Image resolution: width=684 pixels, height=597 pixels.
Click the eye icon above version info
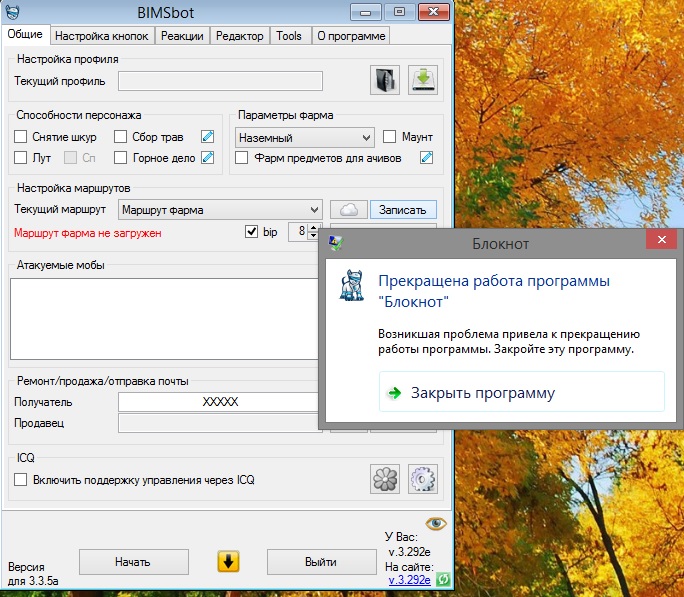pos(435,523)
